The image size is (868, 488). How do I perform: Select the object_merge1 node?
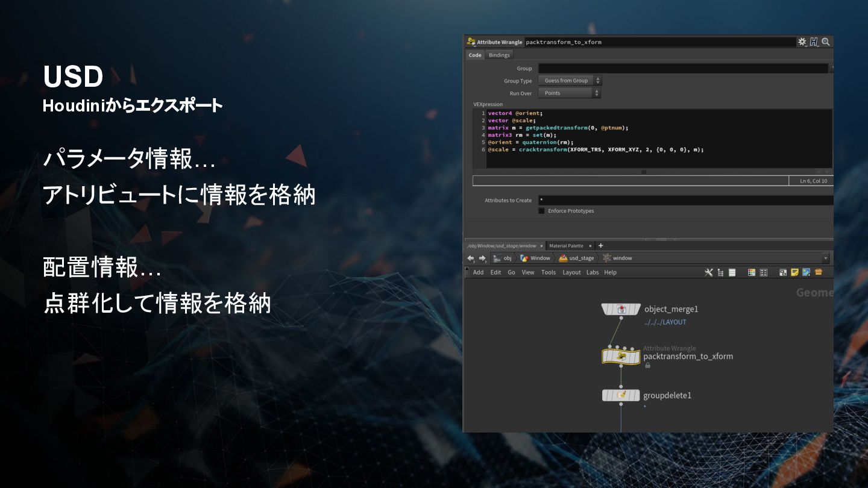621,309
